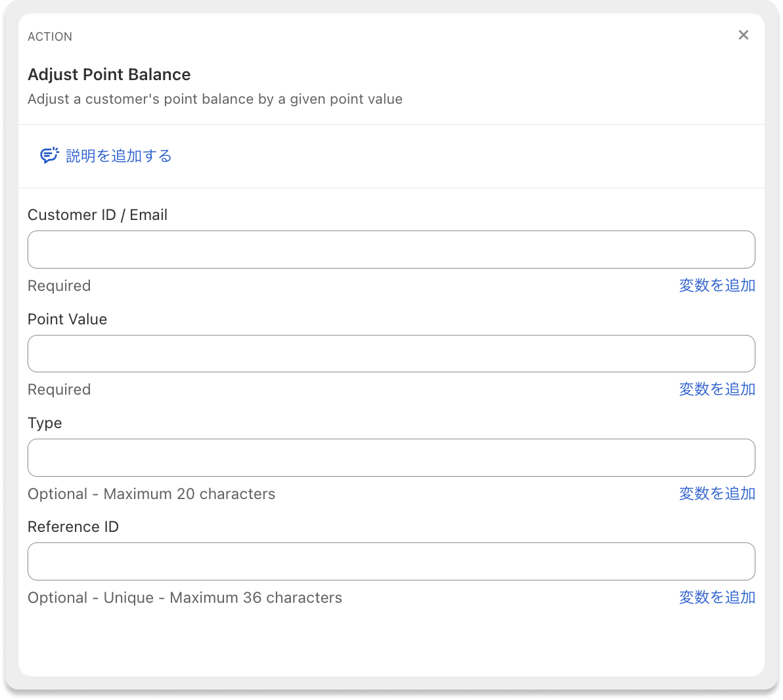Focus the Reference ID input box

(391, 561)
